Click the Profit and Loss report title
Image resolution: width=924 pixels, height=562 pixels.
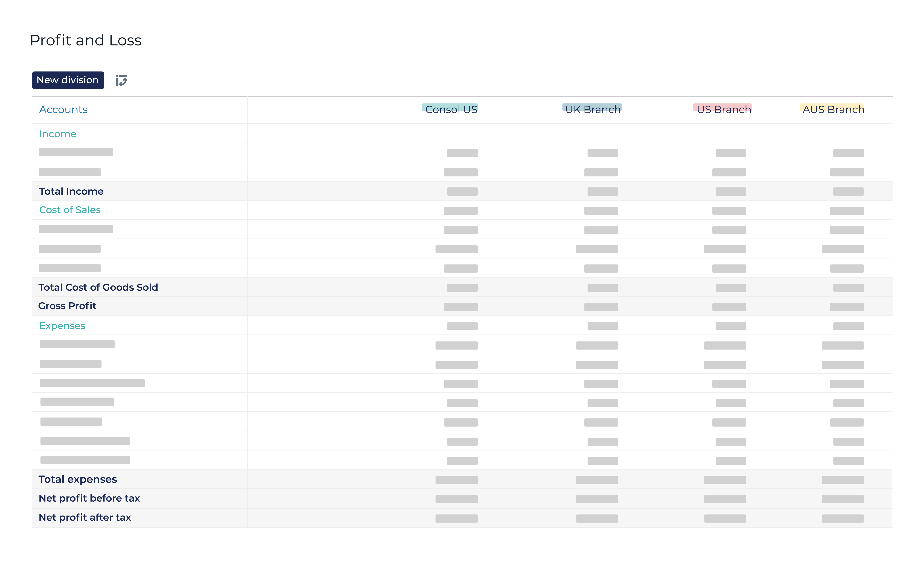pyautogui.click(x=86, y=40)
